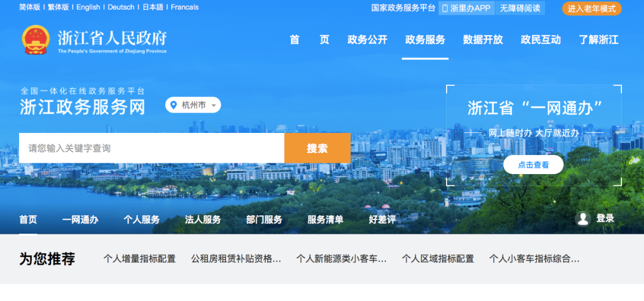Select the 个人服务 tab
Viewport: 644px width, 301px height.
[x=142, y=220]
